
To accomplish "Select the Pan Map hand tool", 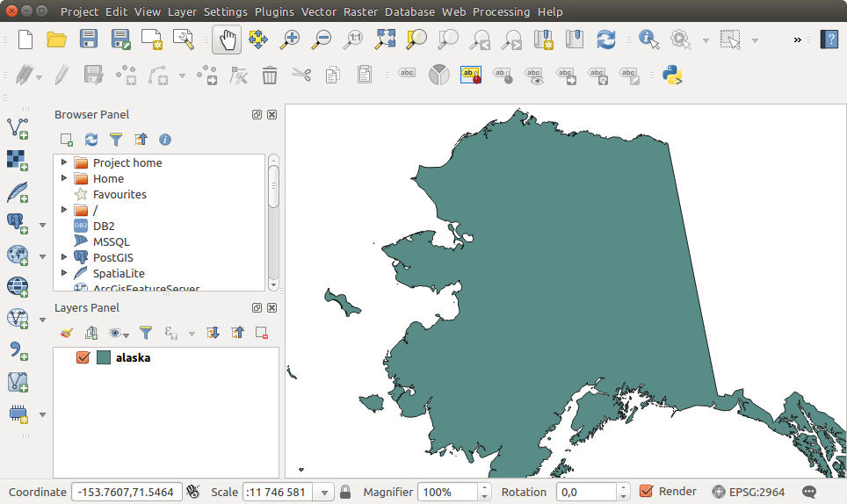I will click(x=228, y=40).
